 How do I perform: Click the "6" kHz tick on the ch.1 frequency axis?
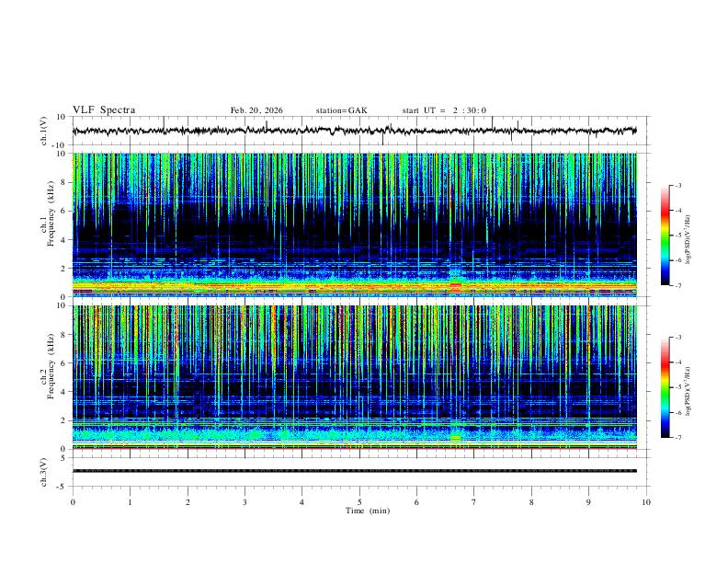64,211
